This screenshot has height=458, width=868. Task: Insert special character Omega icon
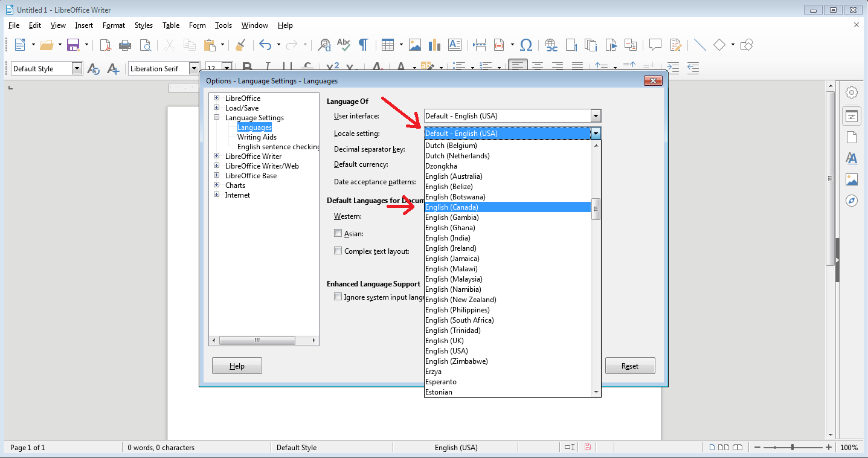tap(526, 45)
